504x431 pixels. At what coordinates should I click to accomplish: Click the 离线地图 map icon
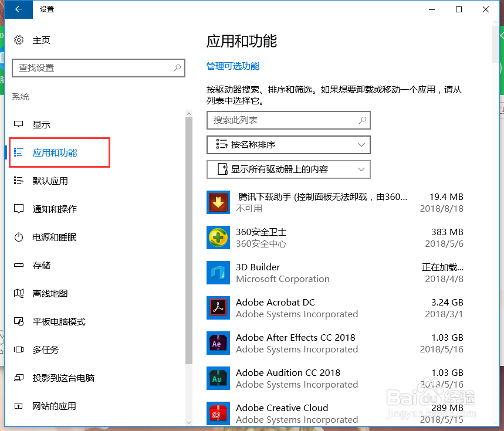[x=19, y=293]
